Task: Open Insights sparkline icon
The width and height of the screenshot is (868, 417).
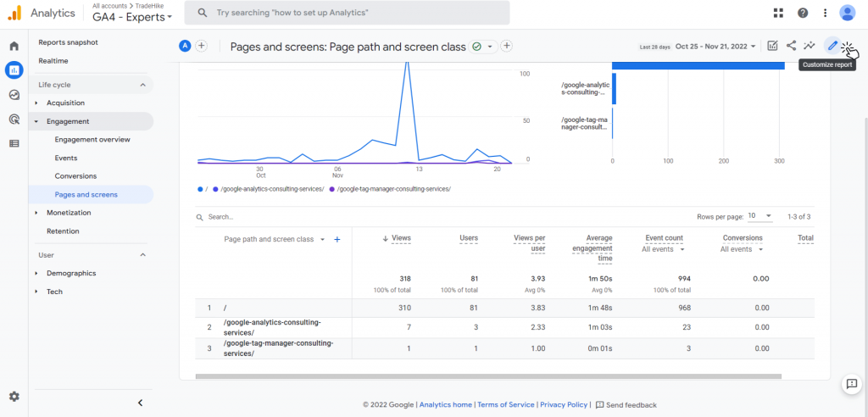Action: click(810, 46)
